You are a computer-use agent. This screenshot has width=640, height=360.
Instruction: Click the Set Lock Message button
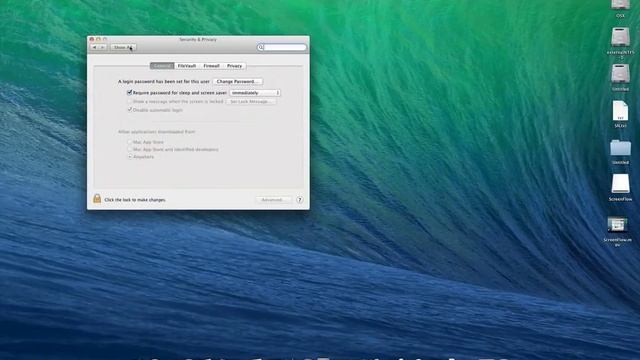(251, 101)
